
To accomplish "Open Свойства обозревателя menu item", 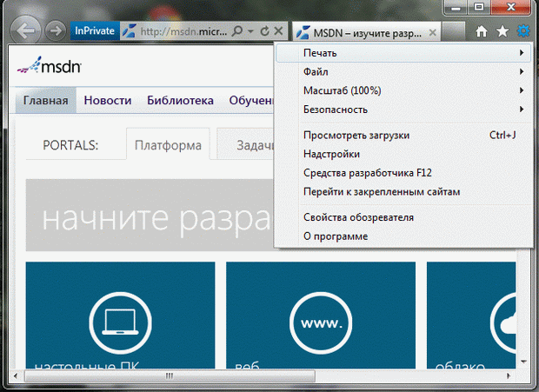I will [x=403, y=217].
